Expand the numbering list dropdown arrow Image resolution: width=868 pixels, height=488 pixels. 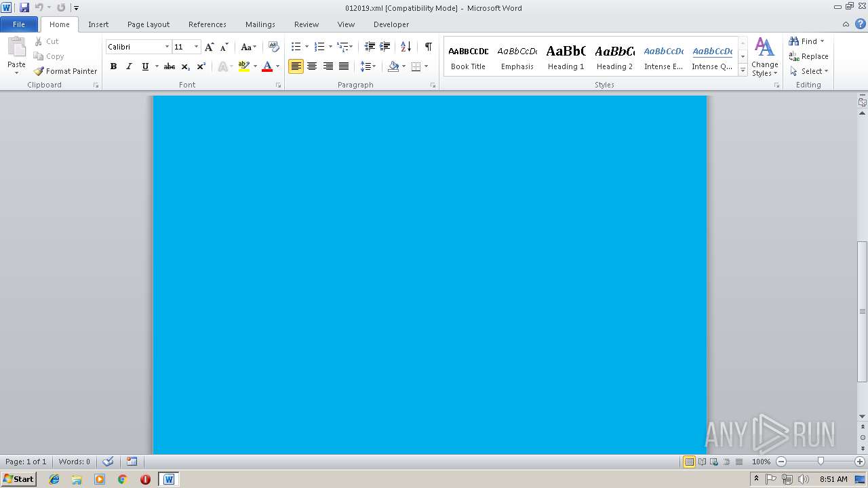(x=330, y=47)
